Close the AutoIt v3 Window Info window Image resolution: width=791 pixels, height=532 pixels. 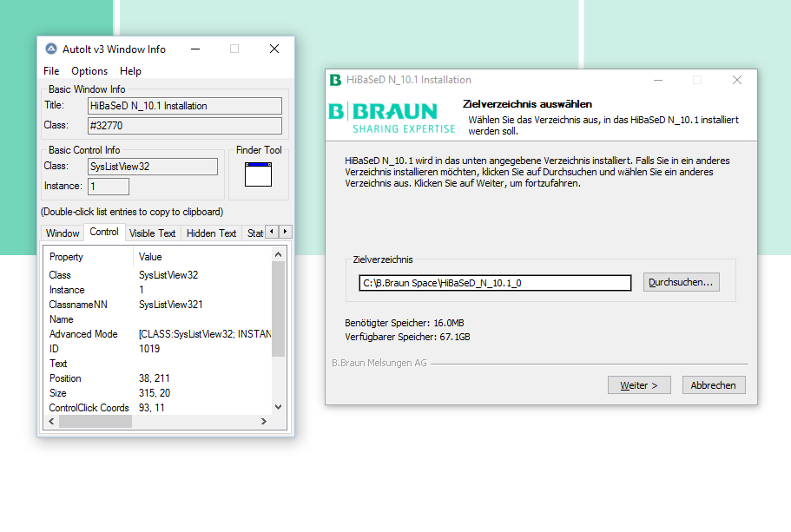click(x=274, y=49)
